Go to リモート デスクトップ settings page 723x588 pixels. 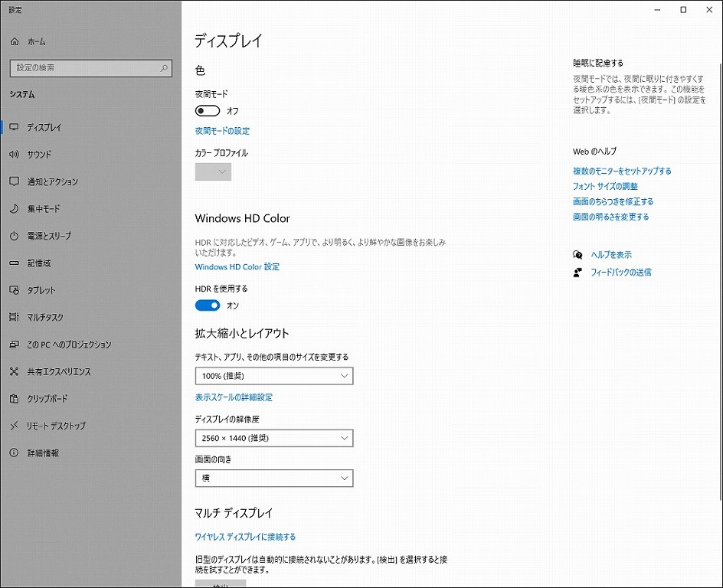click(56, 426)
